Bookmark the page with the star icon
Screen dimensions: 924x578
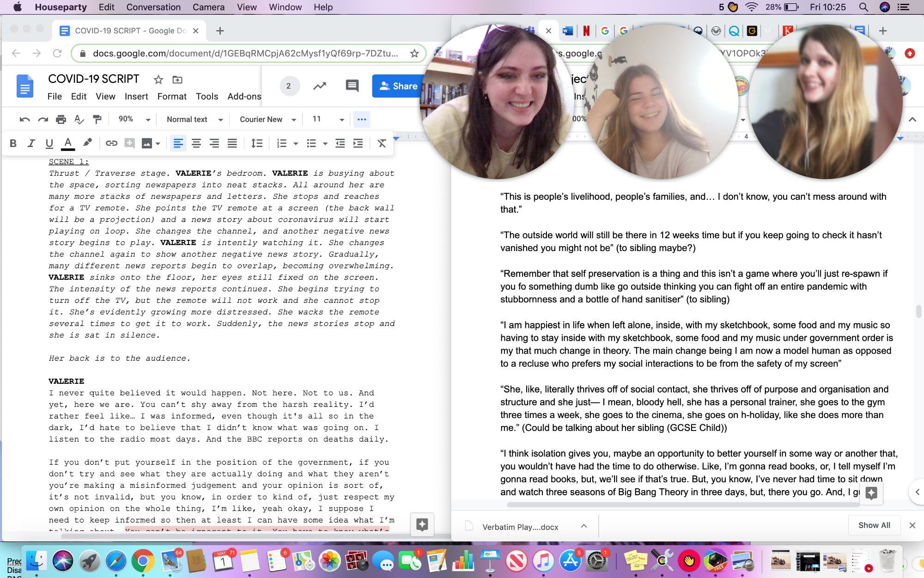pos(414,54)
